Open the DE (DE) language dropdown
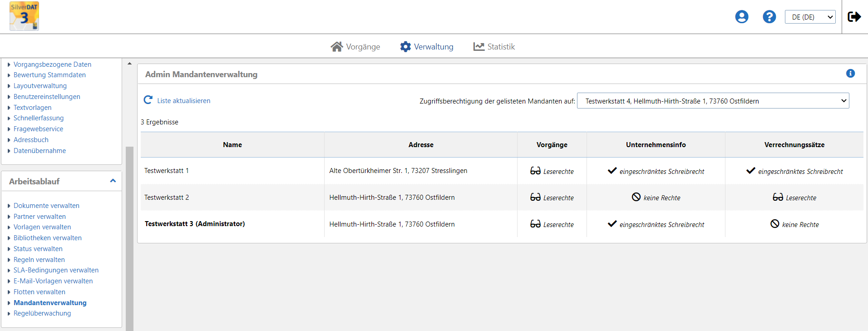Viewport: 868px width, 331px height. (810, 17)
